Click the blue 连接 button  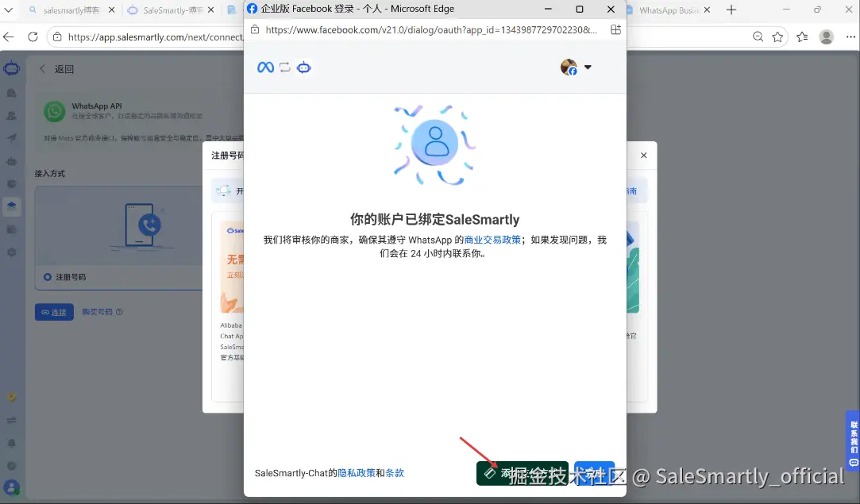pos(54,312)
